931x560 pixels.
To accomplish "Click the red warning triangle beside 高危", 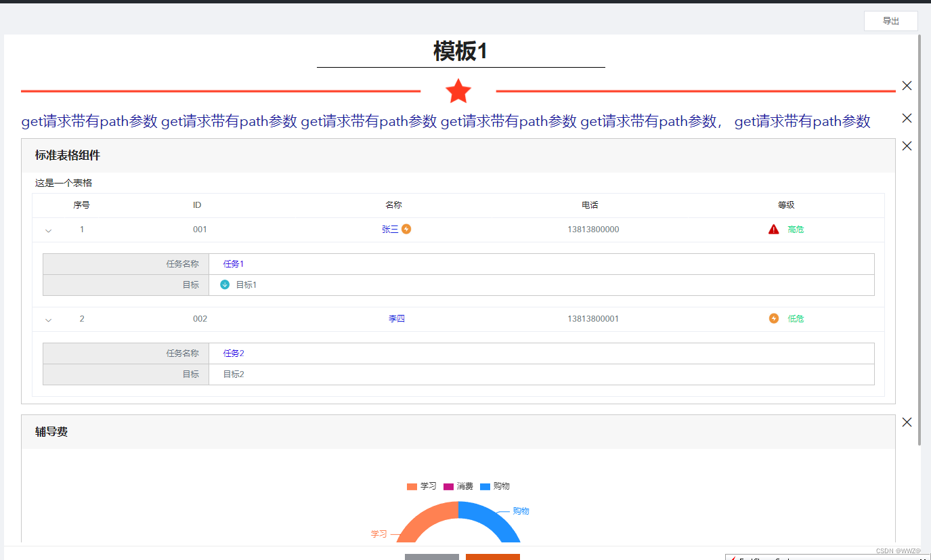I will (x=773, y=229).
